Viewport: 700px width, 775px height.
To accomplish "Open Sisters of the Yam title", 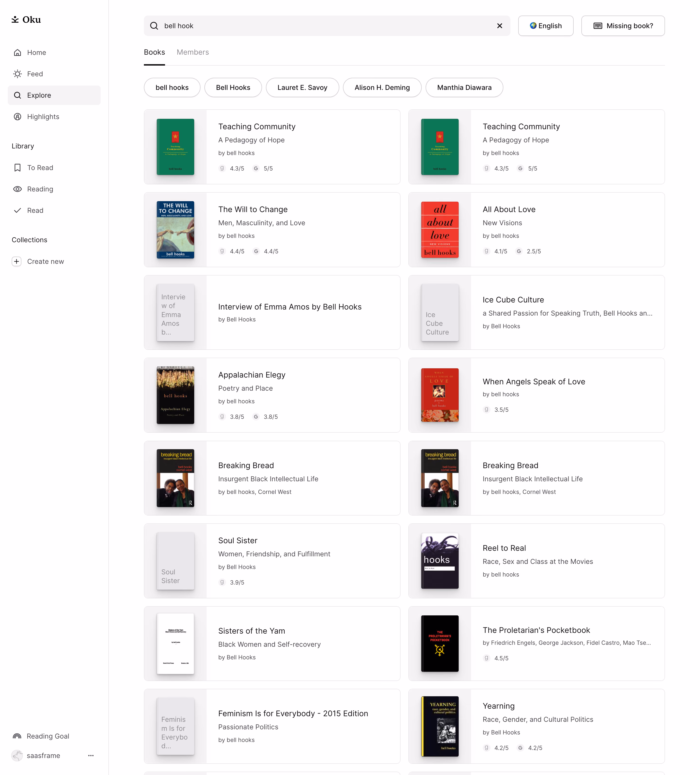I will click(x=252, y=631).
